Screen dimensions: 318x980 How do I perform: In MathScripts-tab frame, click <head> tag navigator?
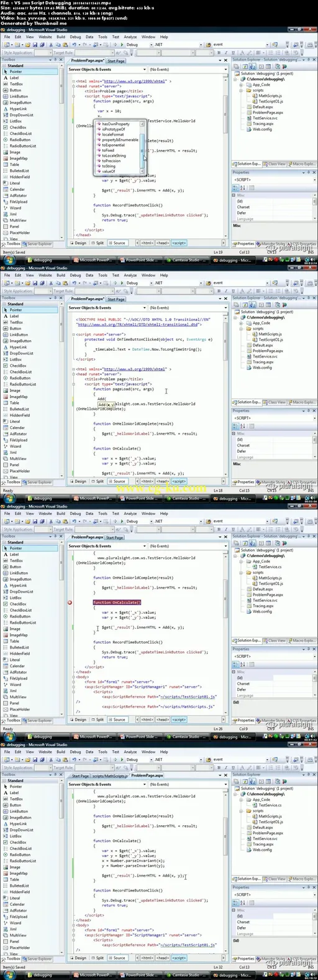[163, 958]
